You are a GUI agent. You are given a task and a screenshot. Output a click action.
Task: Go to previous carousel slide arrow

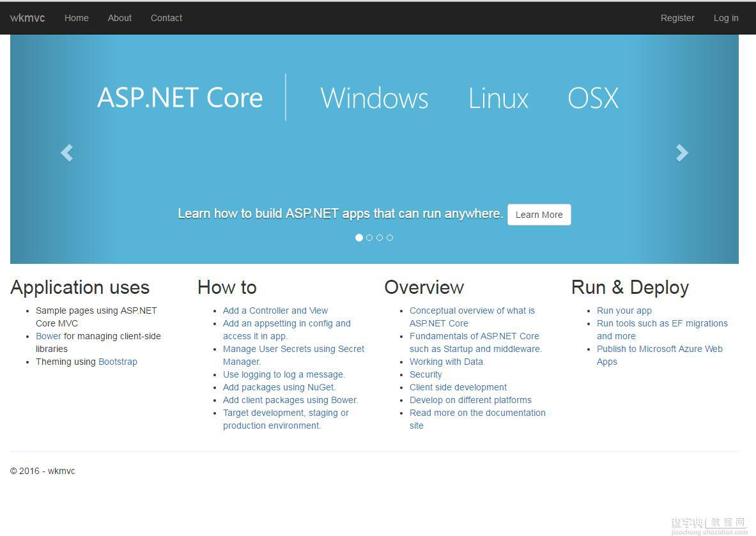click(66, 153)
